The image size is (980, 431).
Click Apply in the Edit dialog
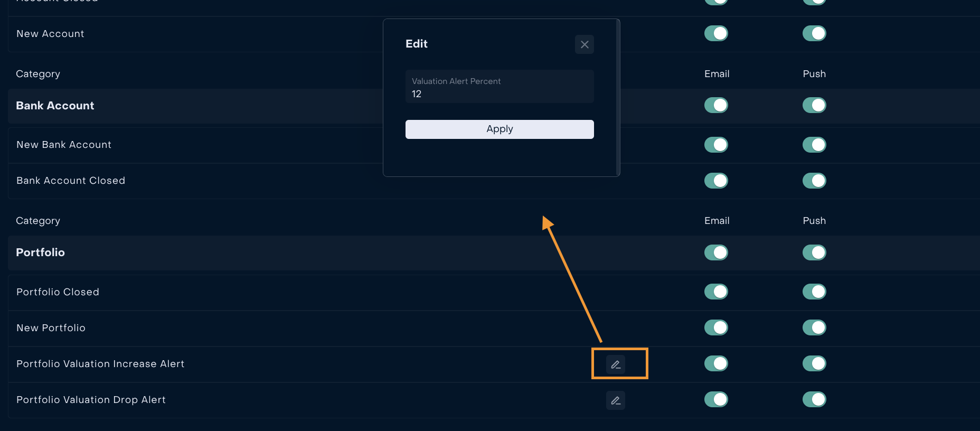tap(500, 129)
